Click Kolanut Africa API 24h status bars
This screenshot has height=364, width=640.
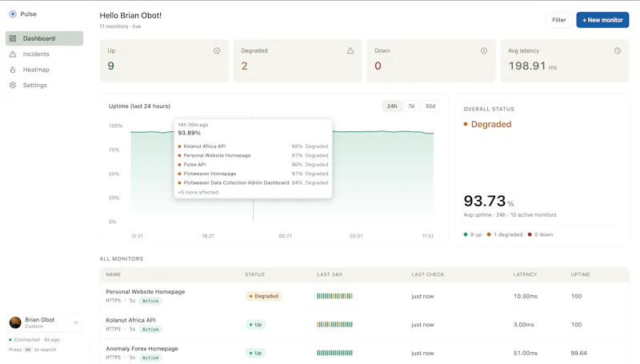click(x=334, y=325)
